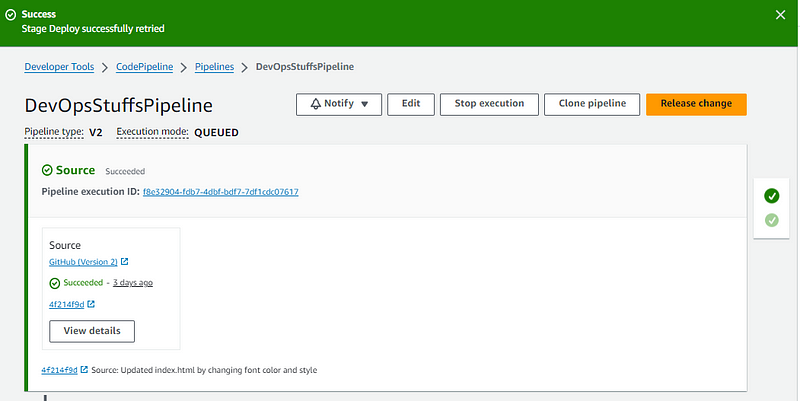Open the GitHub (Version 2) link
Viewport: 800px width, 401px height.
coord(83,262)
